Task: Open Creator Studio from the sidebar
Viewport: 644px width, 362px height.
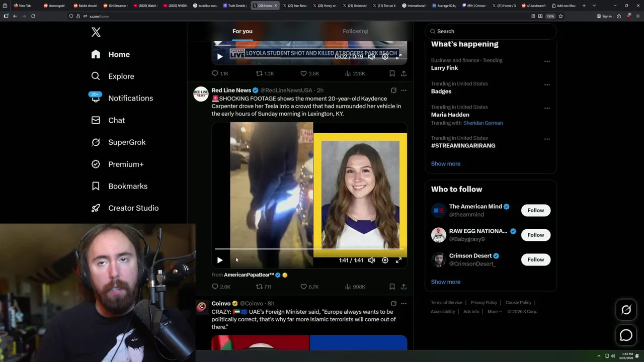Action: click(x=125, y=208)
